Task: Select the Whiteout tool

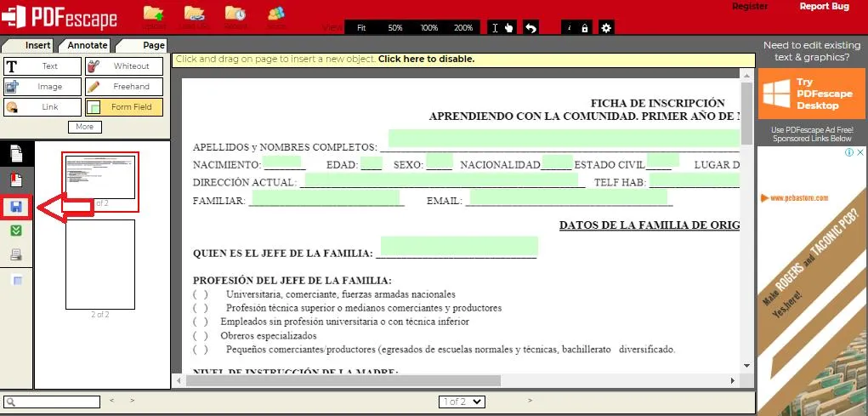Action: pyautogui.click(x=124, y=66)
